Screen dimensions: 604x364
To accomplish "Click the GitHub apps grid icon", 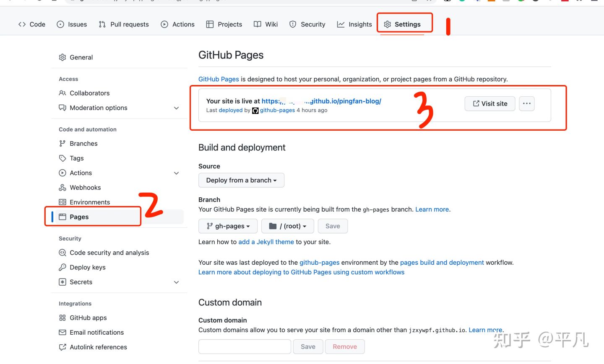I will pos(62,318).
